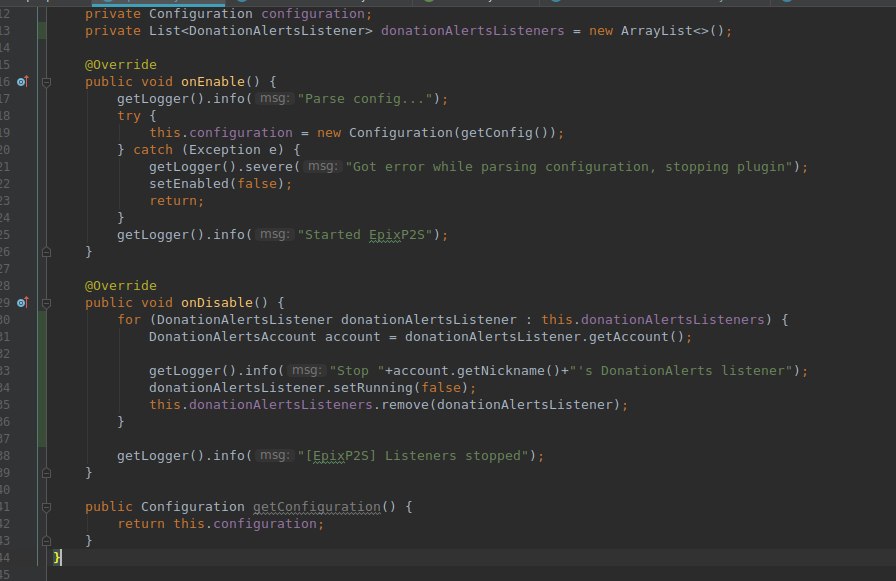Viewport: 896px width, 581px height.
Task: Click the return this.configuration; statement
Action: [x=221, y=524]
